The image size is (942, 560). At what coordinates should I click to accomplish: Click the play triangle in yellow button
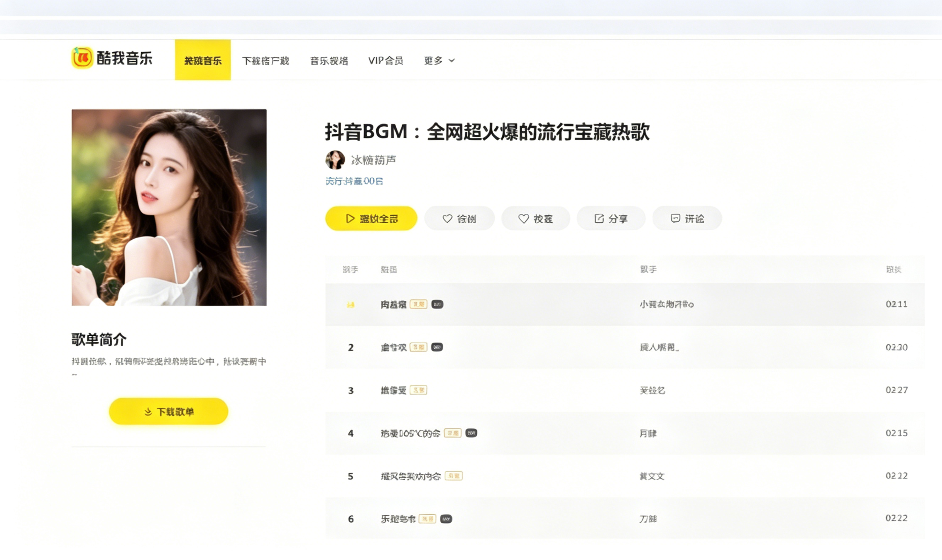tap(350, 218)
